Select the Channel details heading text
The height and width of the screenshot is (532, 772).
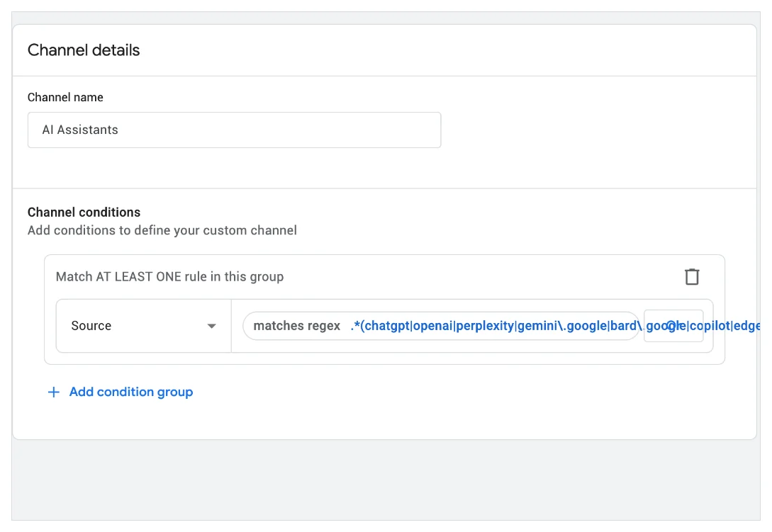(84, 50)
